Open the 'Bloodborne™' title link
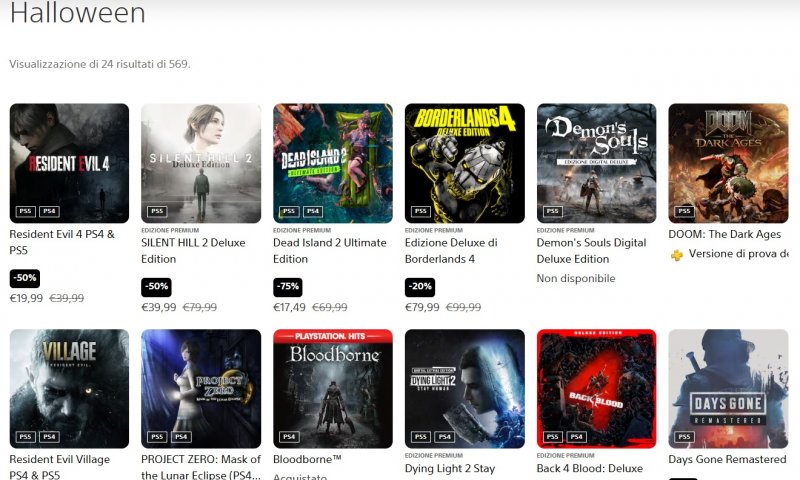This screenshot has width=800, height=480. 307,459
